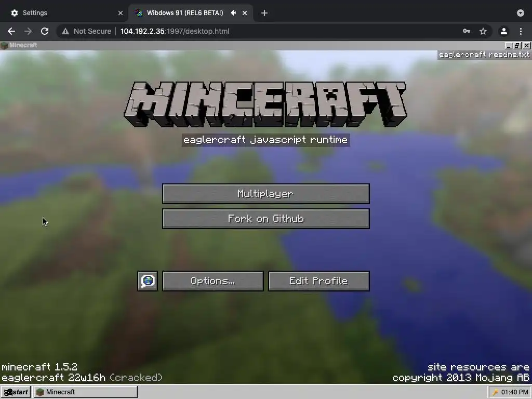Select the Wibdows 91 browser tab
Screen dimensions: 532x399
point(185,13)
